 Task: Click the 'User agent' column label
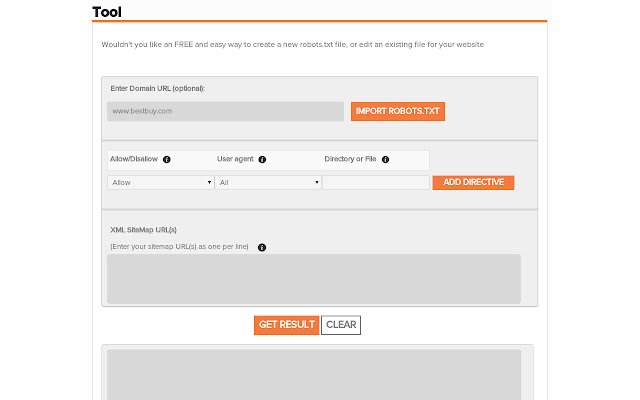click(x=235, y=159)
